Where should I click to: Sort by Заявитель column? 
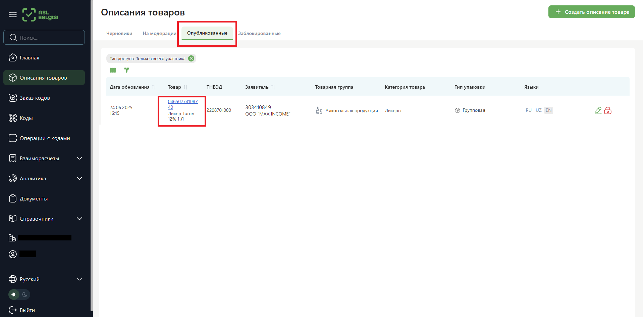click(x=273, y=87)
